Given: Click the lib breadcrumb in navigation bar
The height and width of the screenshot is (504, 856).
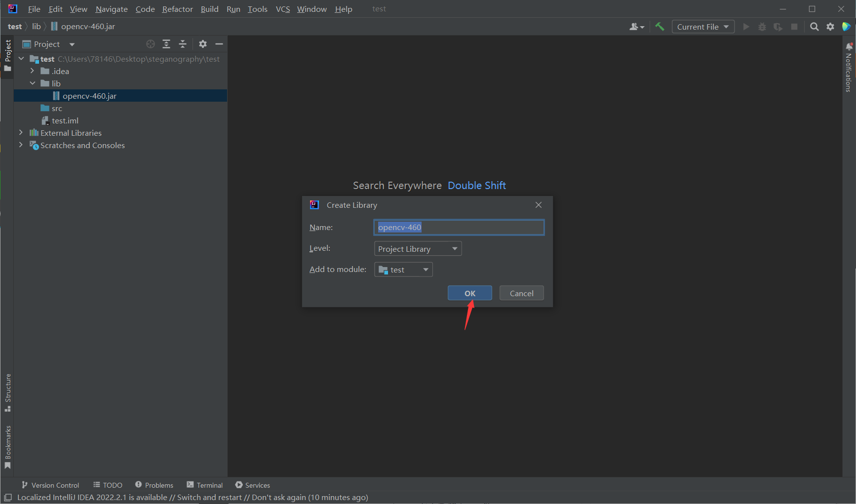Looking at the screenshot, I should 37,26.
